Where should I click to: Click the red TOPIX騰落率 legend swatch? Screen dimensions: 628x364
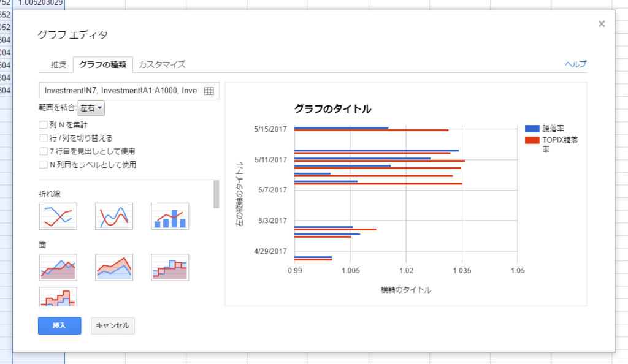coord(532,140)
